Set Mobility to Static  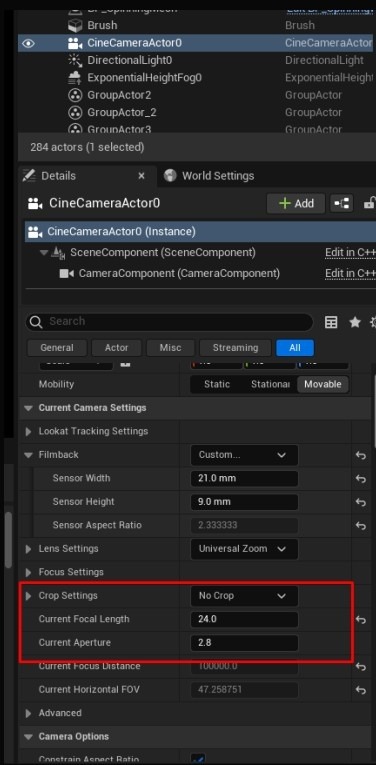tap(217, 384)
